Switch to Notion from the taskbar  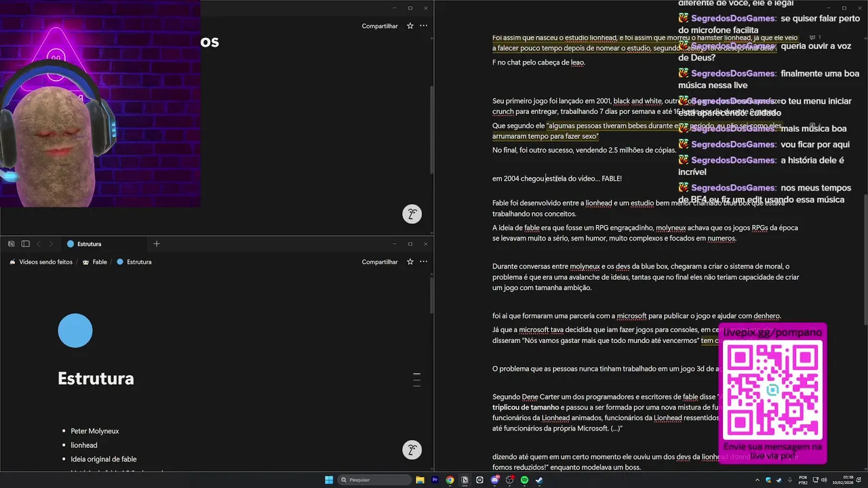(465, 480)
